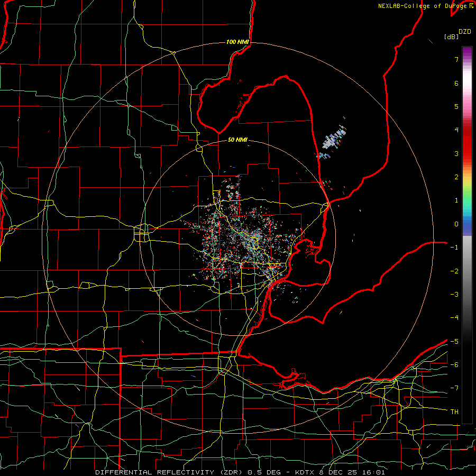Click the -5 dB value on the color scale

coord(454,342)
